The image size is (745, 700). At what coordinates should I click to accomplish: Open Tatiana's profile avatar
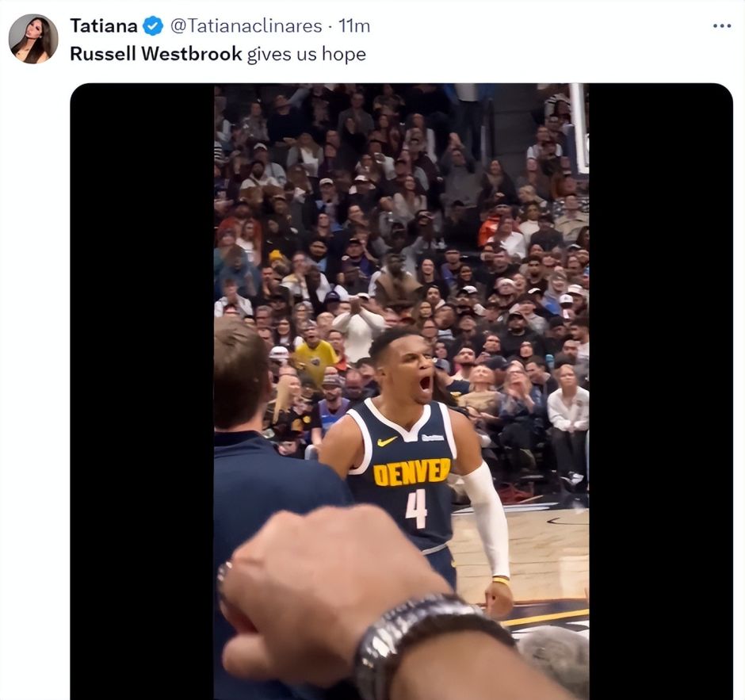[x=33, y=39]
